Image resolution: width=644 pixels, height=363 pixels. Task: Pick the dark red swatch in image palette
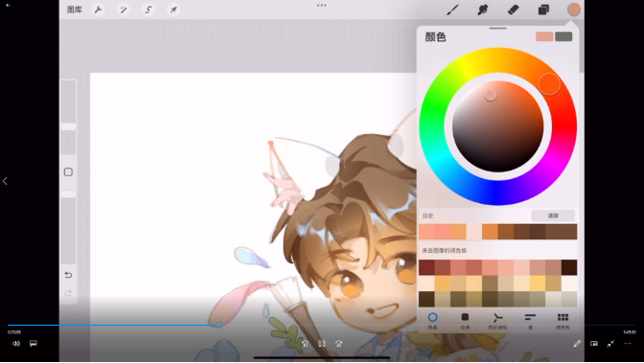(x=426, y=267)
